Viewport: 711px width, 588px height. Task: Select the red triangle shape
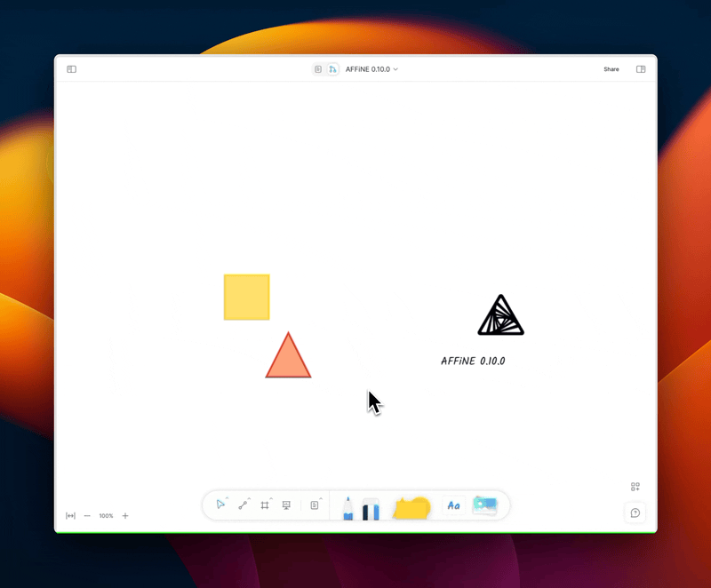click(x=288, y=355)
